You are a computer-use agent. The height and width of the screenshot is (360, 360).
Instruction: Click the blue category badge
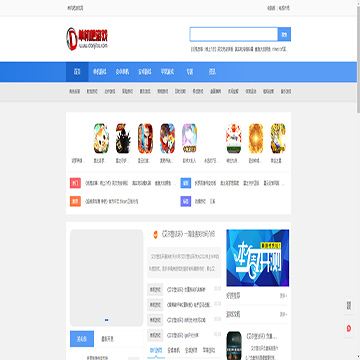coord(186,183)
